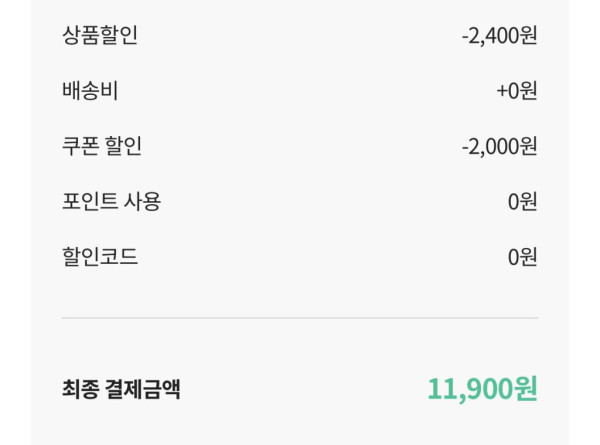Select the -2,000원 coupon discount amount

click(499, 146)
